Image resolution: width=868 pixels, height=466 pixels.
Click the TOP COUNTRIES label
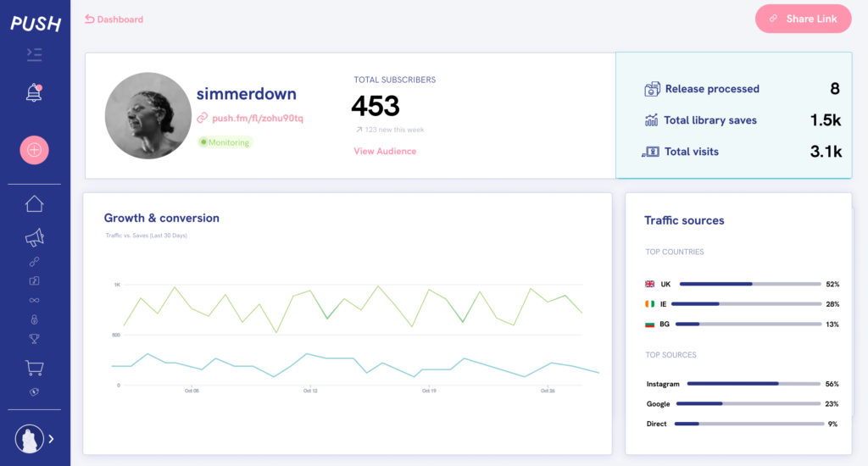pos(674,252)
